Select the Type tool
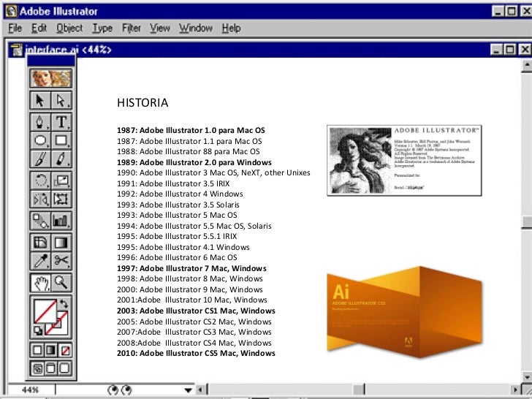 pyautogui.click(x=61, y=122)
